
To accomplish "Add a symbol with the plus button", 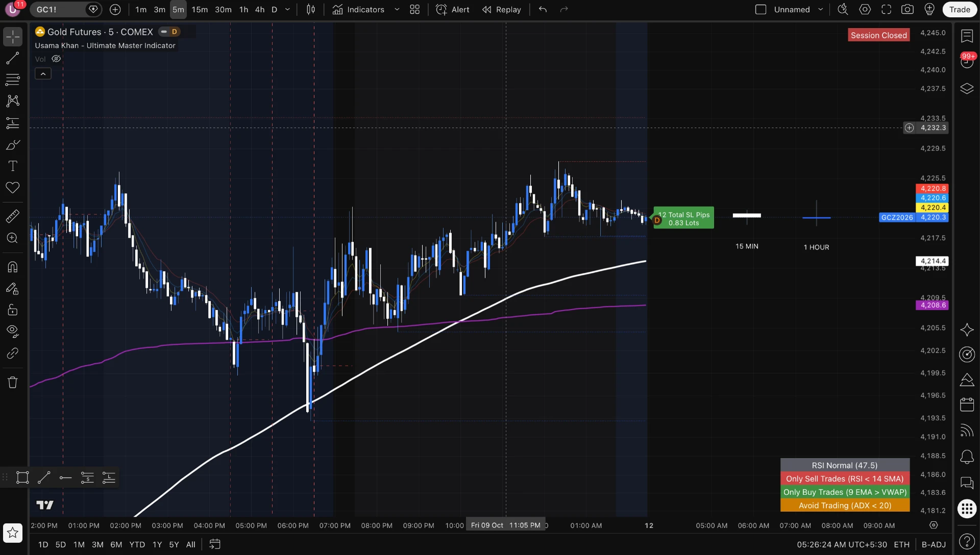I will point(115,9).
